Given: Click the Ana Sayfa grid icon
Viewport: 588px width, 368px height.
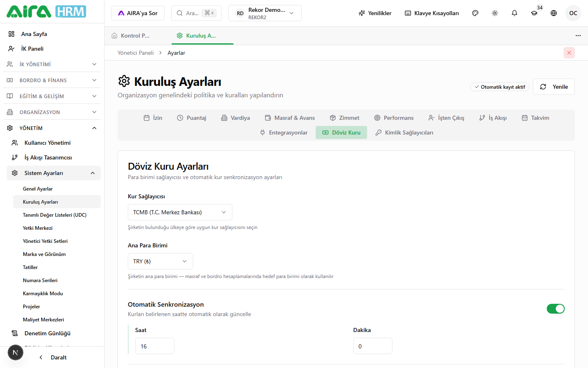Looking at the screenshot, I should point(11,34).
